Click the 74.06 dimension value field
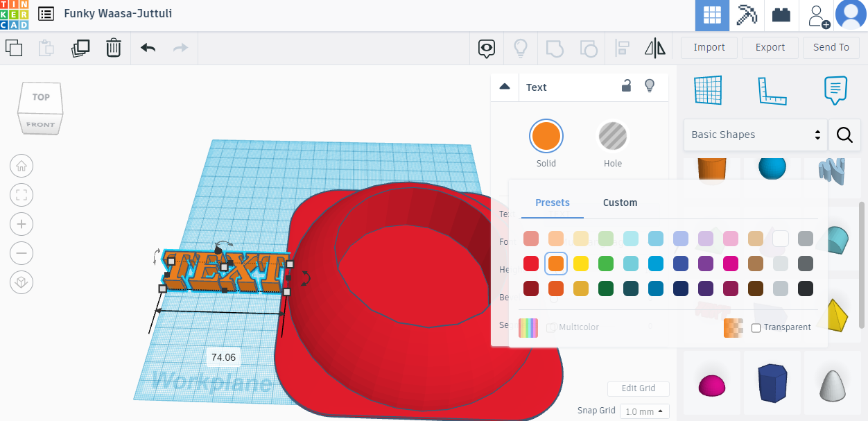Screen dimensions: 868x421 click(223, 358)
